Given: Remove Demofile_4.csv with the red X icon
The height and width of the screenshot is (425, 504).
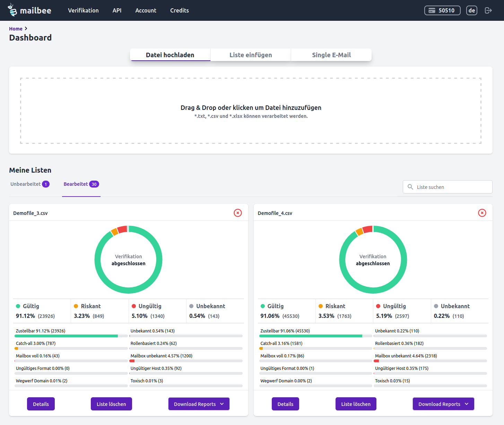Looking at the screenshot, I should [482, 213].
